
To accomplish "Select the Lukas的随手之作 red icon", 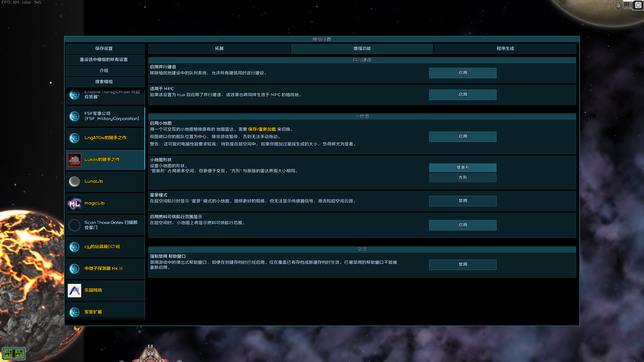I will (74, 160).
